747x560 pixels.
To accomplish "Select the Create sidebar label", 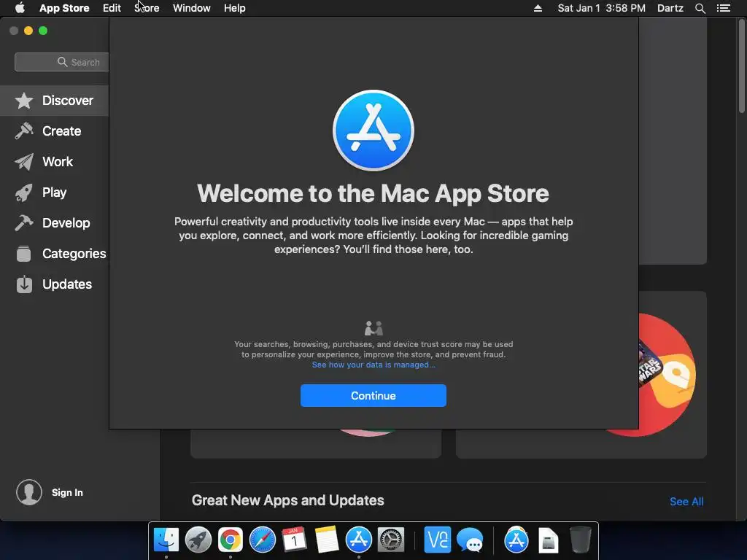I will click(61, 131).
